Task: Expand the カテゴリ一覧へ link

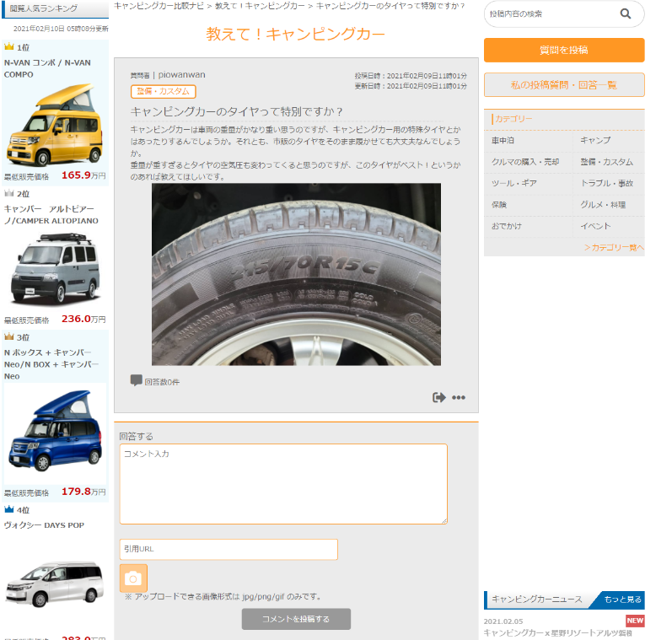Action: [613, 248]
